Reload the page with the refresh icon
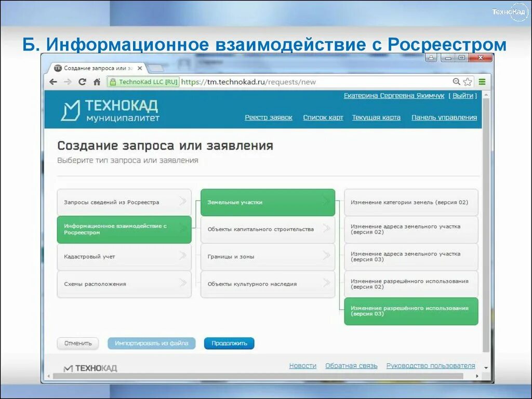The image size is (532, 399). point(82,82)
